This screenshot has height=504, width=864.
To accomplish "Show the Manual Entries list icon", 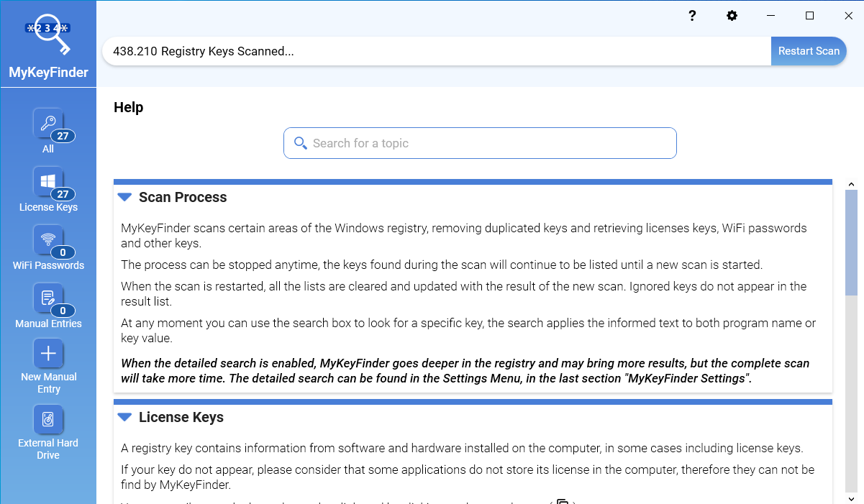I will [48, 298].
